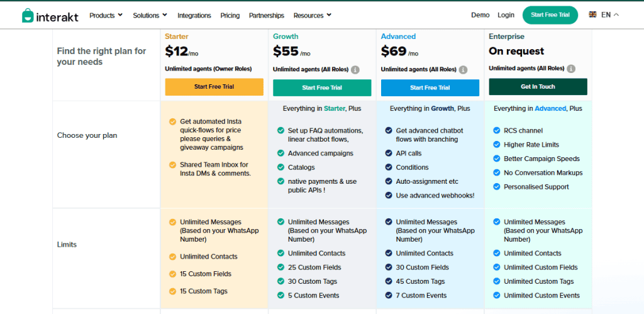Click check beside Shared Team Inbox feature

click(x=172, y=165)
